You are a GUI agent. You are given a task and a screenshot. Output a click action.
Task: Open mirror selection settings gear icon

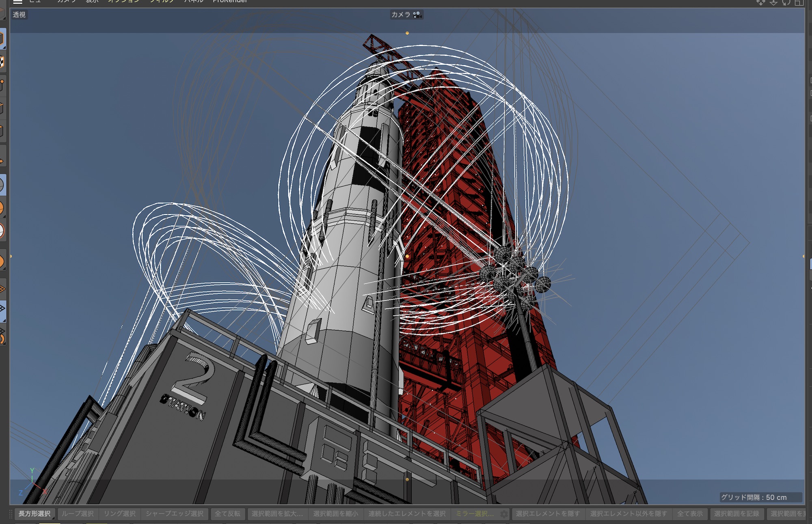(x=504, y=514)
